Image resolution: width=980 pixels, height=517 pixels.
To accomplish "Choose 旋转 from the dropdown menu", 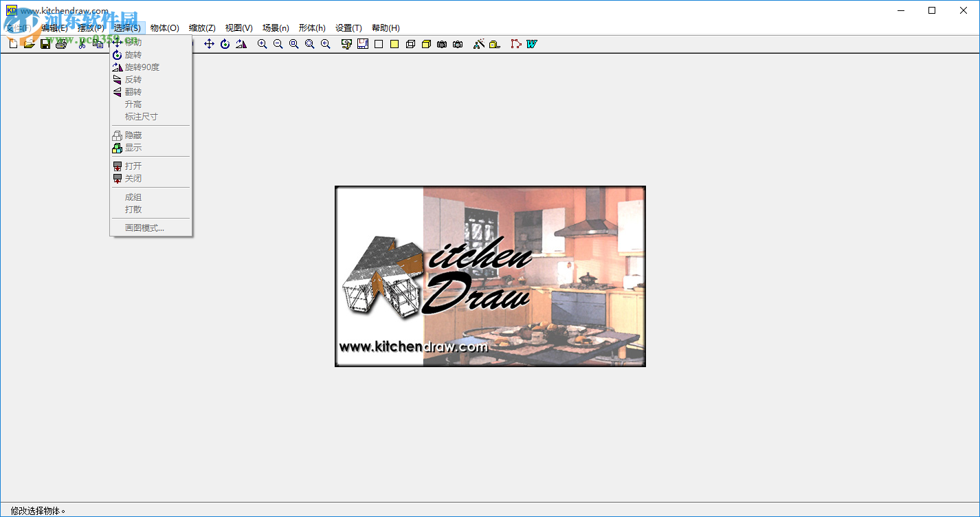I will click(151, 55).
